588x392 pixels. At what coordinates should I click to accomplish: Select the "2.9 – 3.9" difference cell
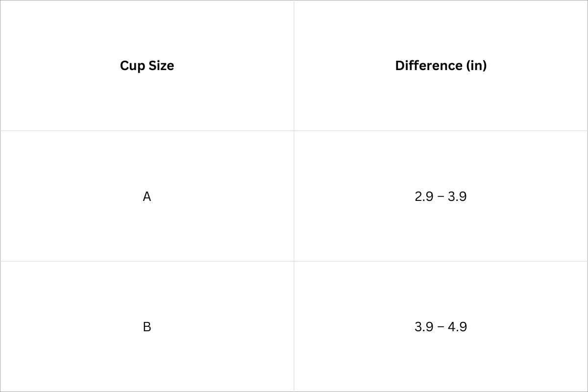tap(441, 196)
